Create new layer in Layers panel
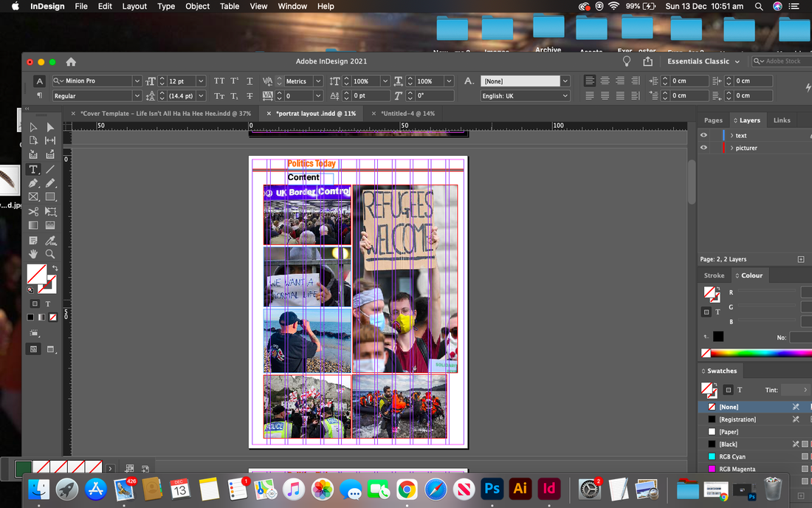Viewport: 812px width, 508px height. [801, 259]
